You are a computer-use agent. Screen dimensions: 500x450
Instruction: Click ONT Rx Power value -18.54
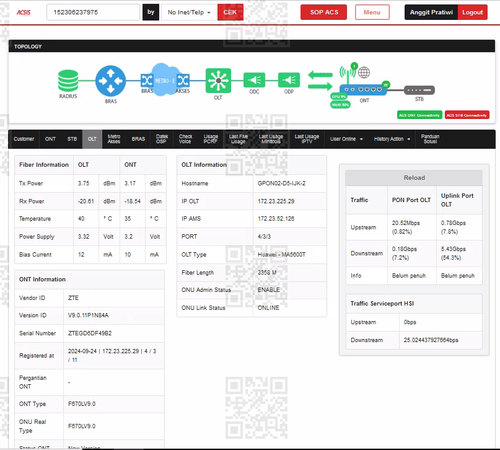[x=132, y=201]
